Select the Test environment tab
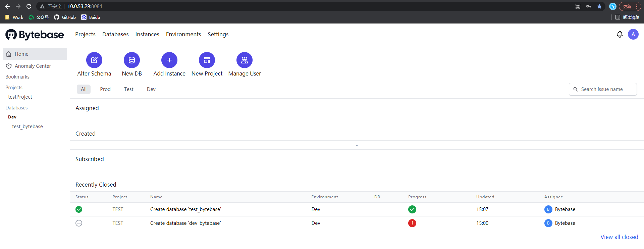 [x=129, y=89]
